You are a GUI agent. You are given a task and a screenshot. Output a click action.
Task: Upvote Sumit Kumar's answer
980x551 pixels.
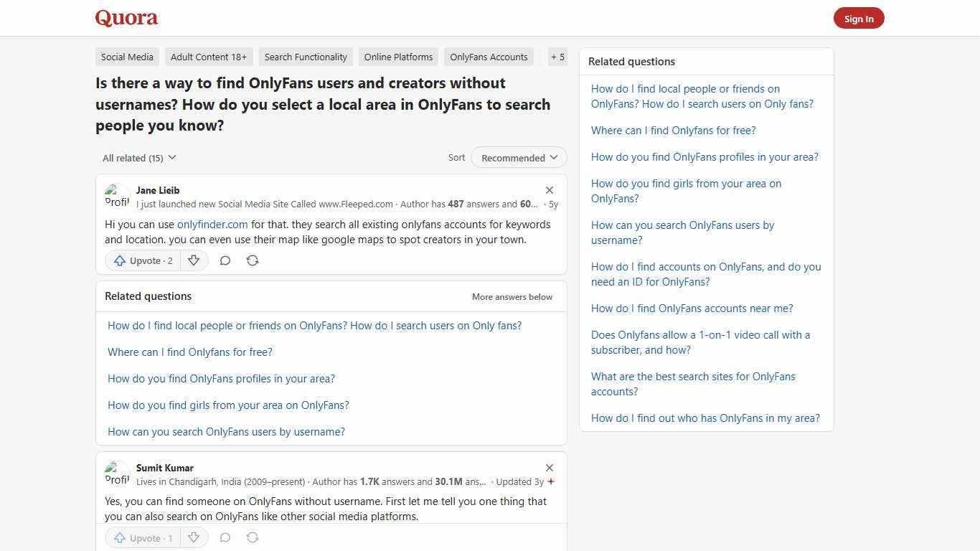pyautogui.click(x=142, y=537)
